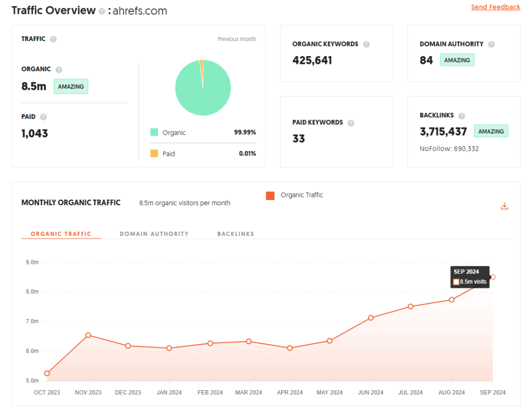This screenshot has height=411, width=532.
Task: Open the BACKLINKS chart tab
Action: point(235,234)
